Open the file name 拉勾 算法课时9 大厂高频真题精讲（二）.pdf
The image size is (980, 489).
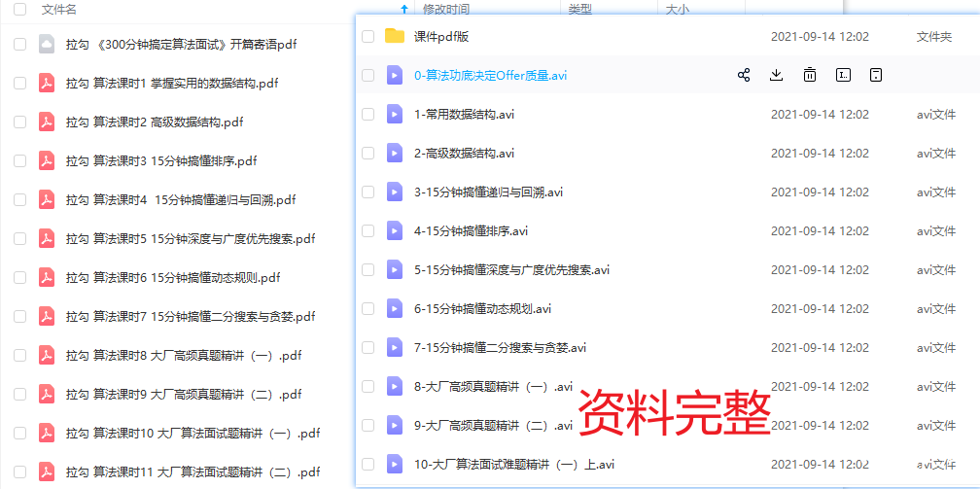pyautogui.click(x=184, y=394)
